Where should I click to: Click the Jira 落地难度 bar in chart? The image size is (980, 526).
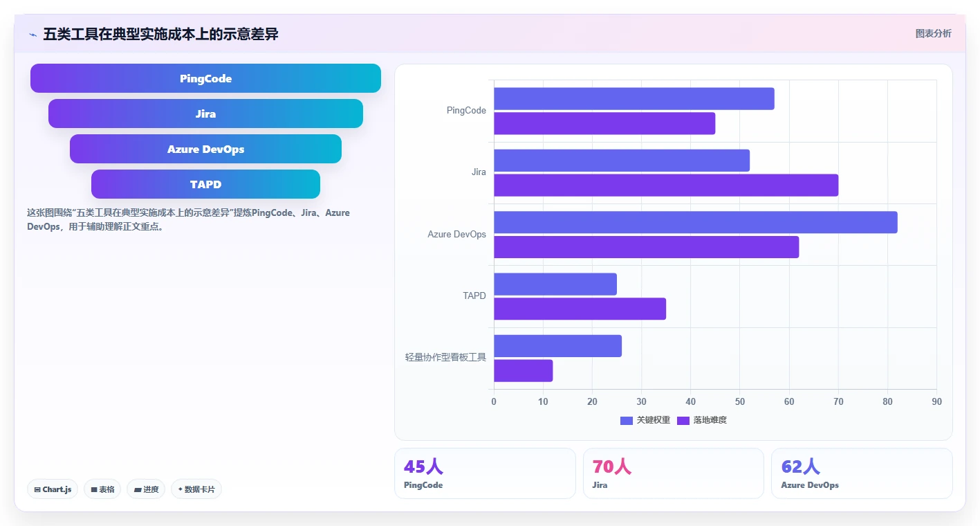pos(666,185)
